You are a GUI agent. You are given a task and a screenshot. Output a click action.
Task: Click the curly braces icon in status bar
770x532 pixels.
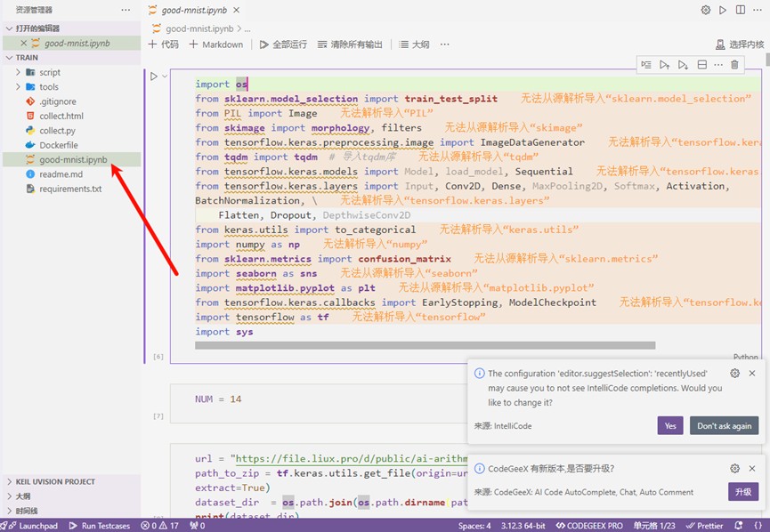click(758, 526)
